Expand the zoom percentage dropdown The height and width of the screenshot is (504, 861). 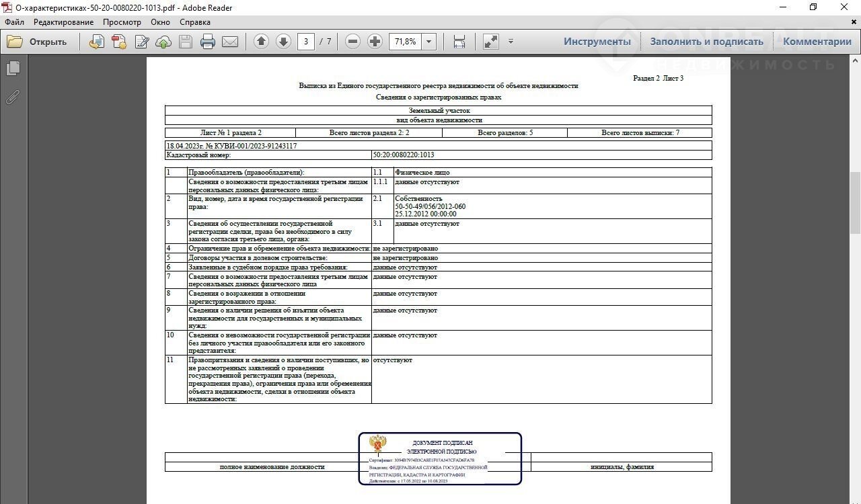click(x=428, y=42)
